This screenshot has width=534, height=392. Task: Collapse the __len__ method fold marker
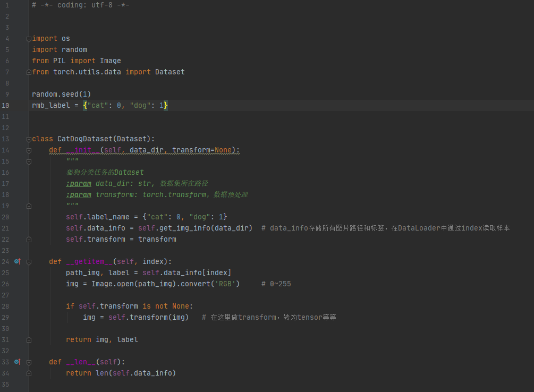(x=29, y=362)
